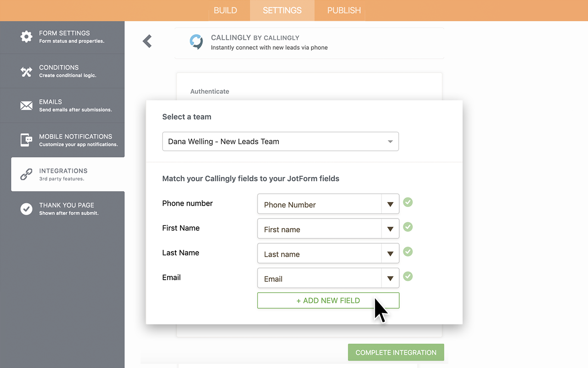Click the Emails envelope icon
Image resolution: width=588 pixels, height=368 pixels.
tap(27, 106)
